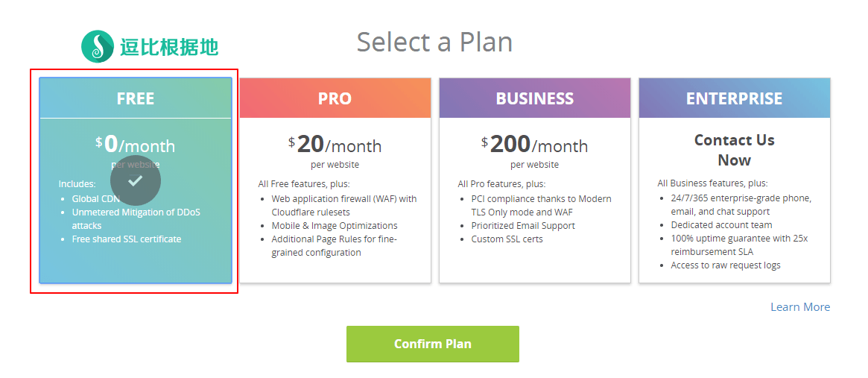The width and height of the screenshot is (868, 378).
Task: Select the FREE plan header
Action: point(136,98)
